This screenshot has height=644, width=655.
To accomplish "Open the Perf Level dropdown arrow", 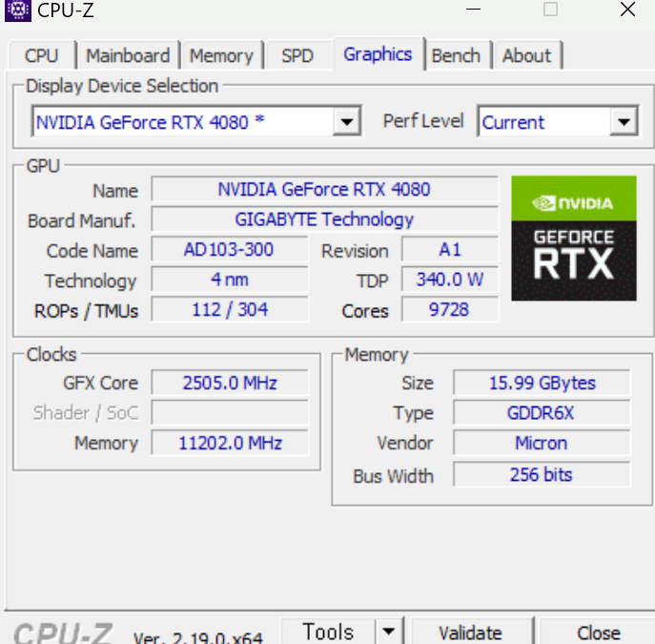I will click(624, 122).
